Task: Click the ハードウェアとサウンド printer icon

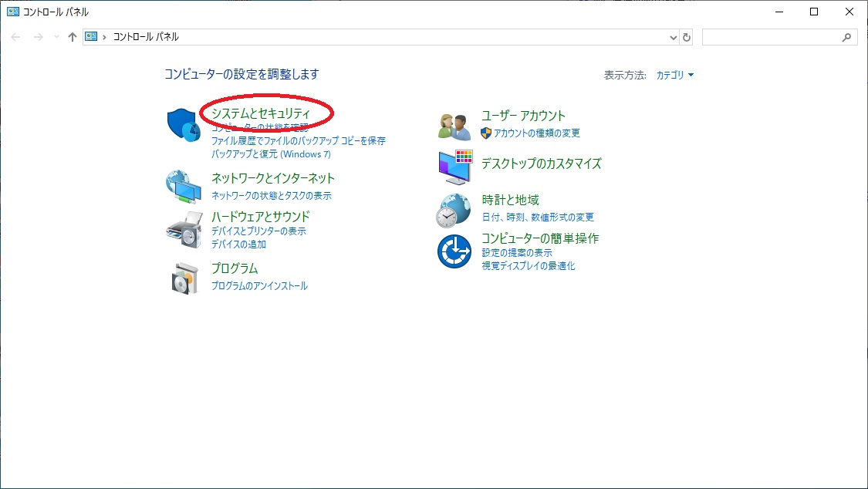Action: 183,228
